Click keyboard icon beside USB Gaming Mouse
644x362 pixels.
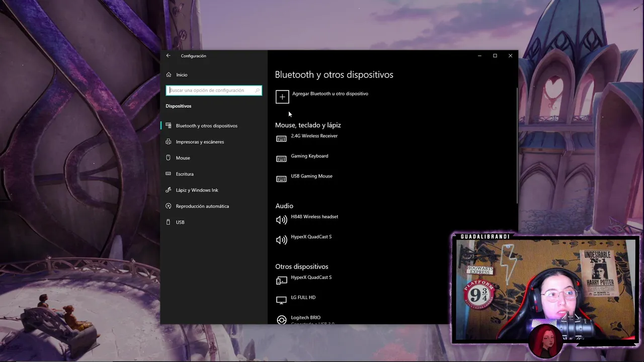281,179
